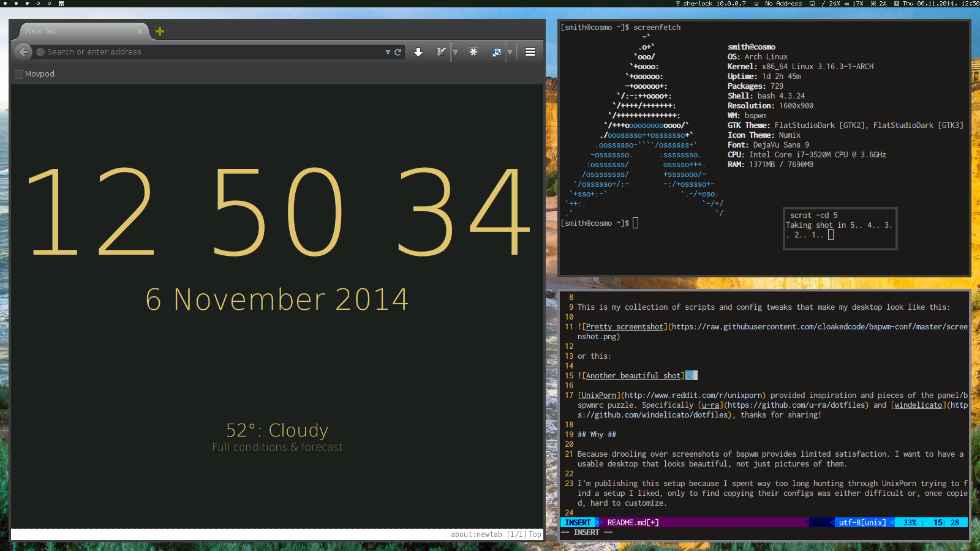Switch to the fourth hollow workspace dot
Screen dimensions: 980x551
pyautogui.click(x=38, y=4)
